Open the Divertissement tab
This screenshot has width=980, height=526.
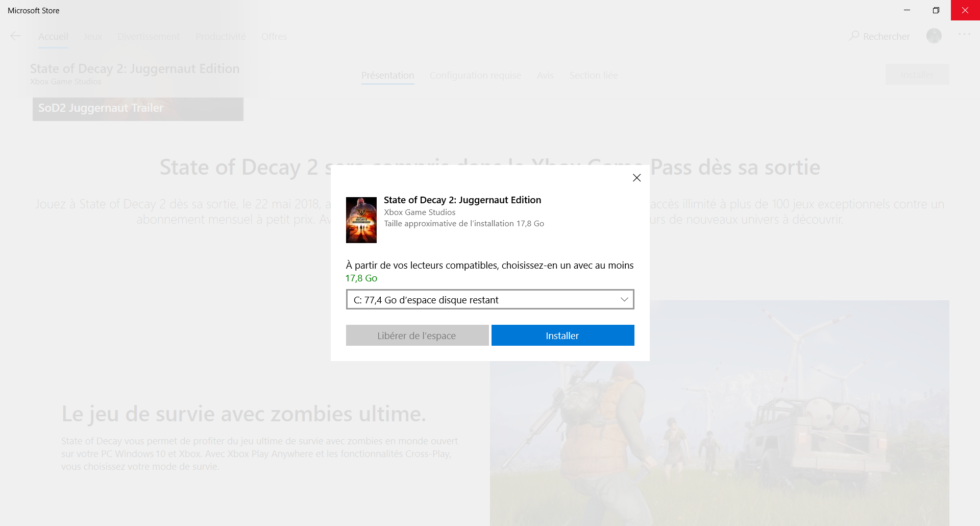tap(149, 37)
